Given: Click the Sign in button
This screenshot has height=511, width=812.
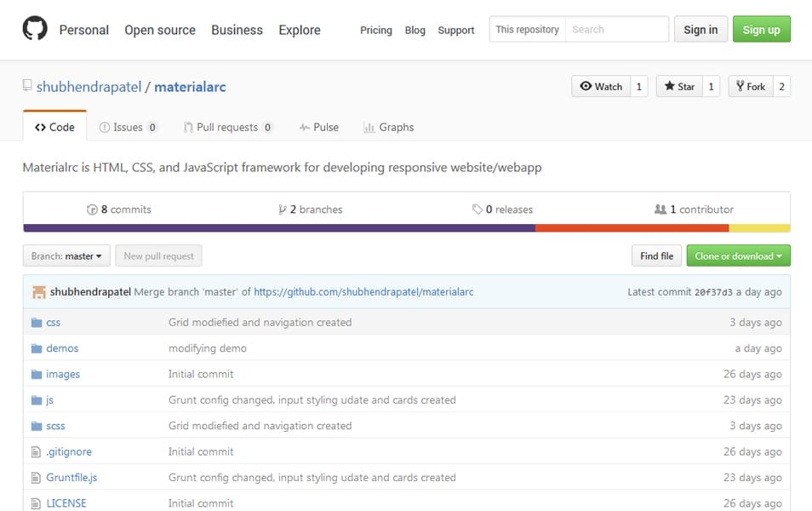Looking at the screenshot, I should pyautogui.click(x=700, y=29).
